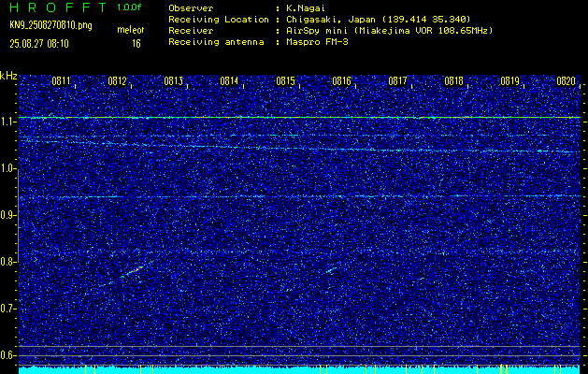The height and width of the screenshot is (374, 588).
Task: Click the 1.0 kHz axis label
Action: pyautogui.click(x=7, y=169)
